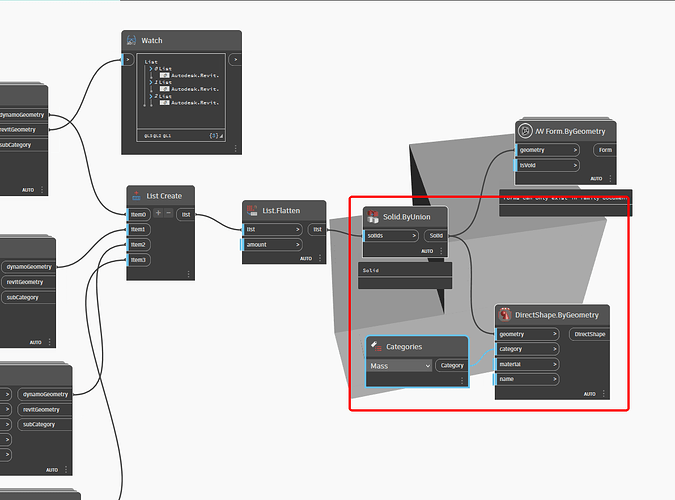The width and height of the screenshot is (675, 500).
Task: Click the @L3 @L2 @L1 levels text
Action: click(158, 136)
